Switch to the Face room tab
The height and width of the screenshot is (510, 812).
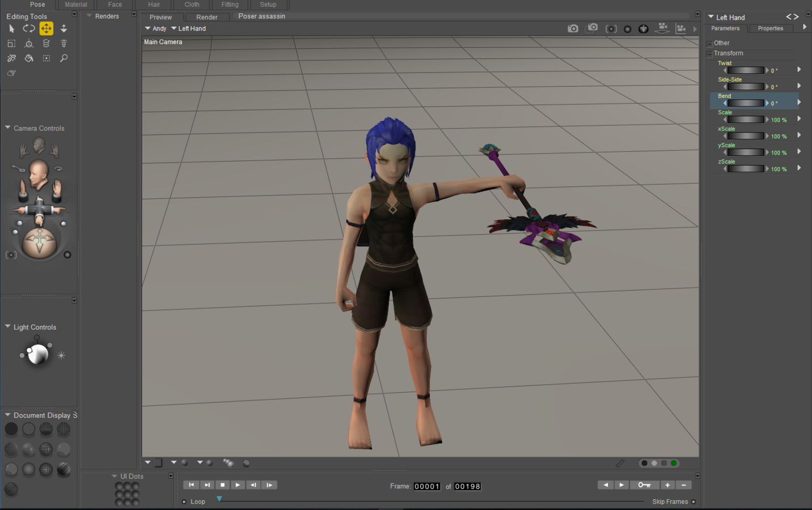115,5
